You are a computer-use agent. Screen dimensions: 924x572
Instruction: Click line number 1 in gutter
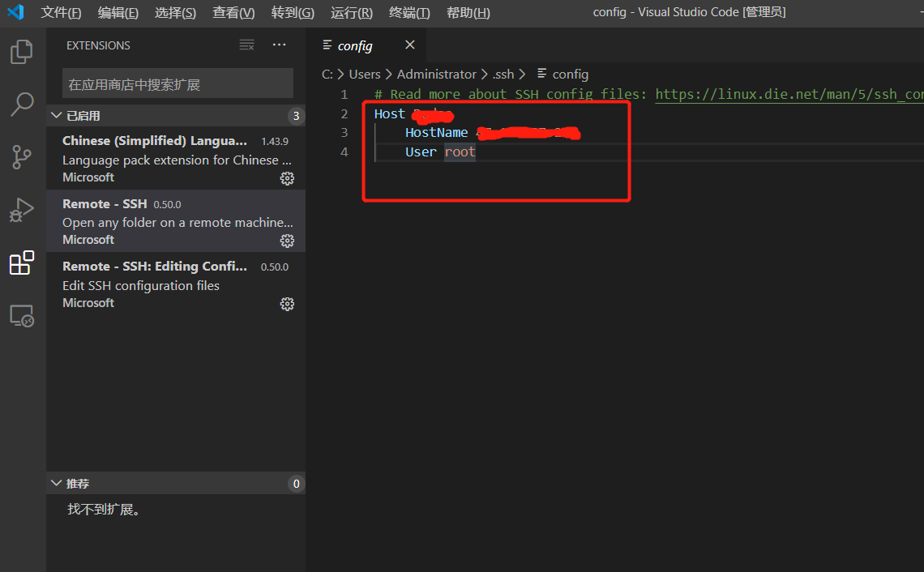(344, 94)
